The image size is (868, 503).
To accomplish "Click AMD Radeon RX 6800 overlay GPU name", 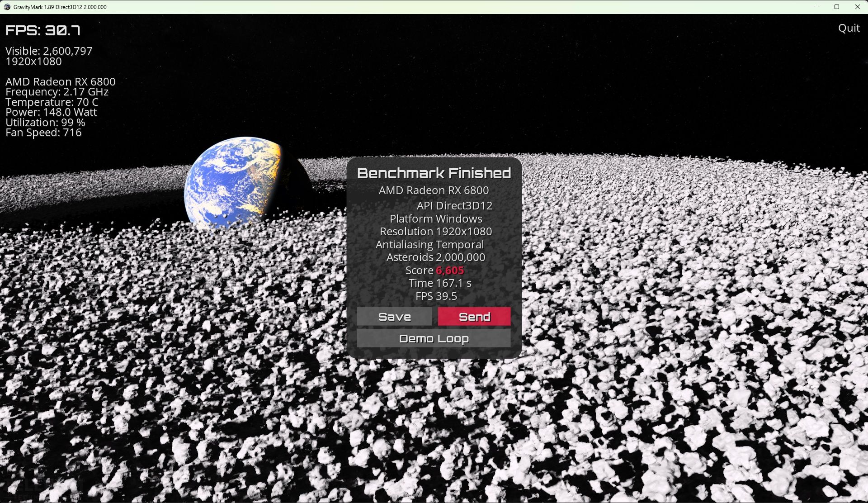I will pos(61,82).
